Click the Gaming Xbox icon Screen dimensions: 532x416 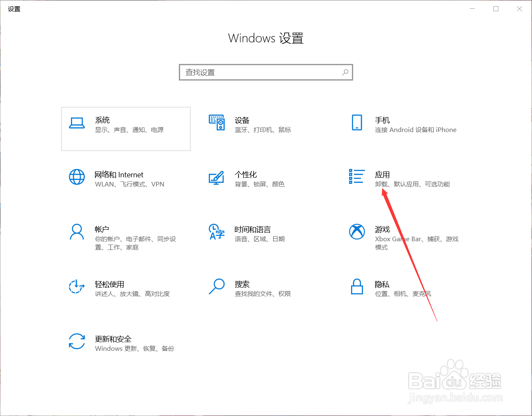click(357, 232)
